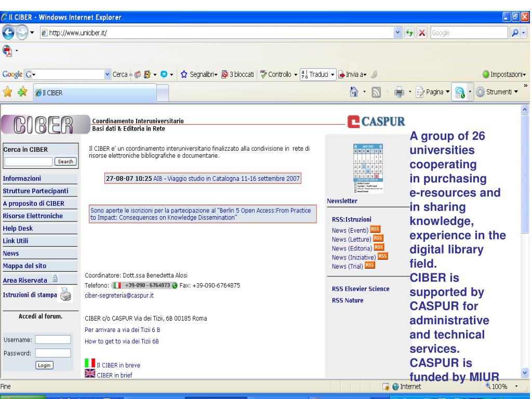Click the 3 bloccati popup blocker button
532x399 pixels.
(x=237, y=74)
